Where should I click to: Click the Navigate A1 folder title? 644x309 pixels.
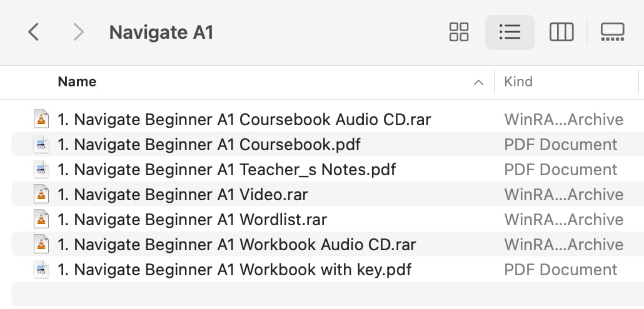click(x=161, y=33)
